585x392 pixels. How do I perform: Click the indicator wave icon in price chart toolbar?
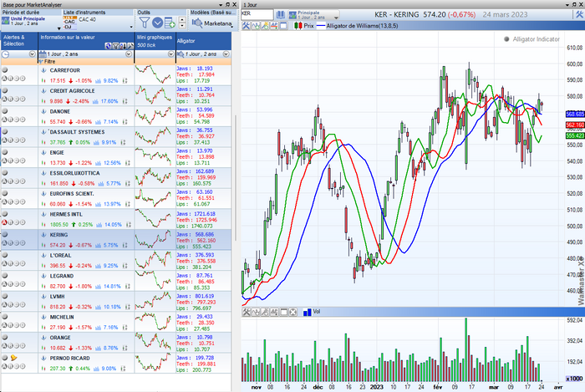pos(256,26)
